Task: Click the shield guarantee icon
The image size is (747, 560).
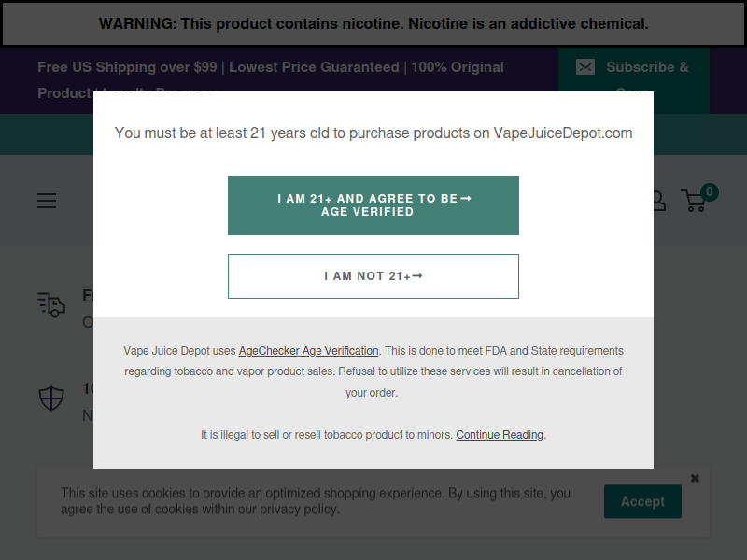Action: tap(51, 398)
